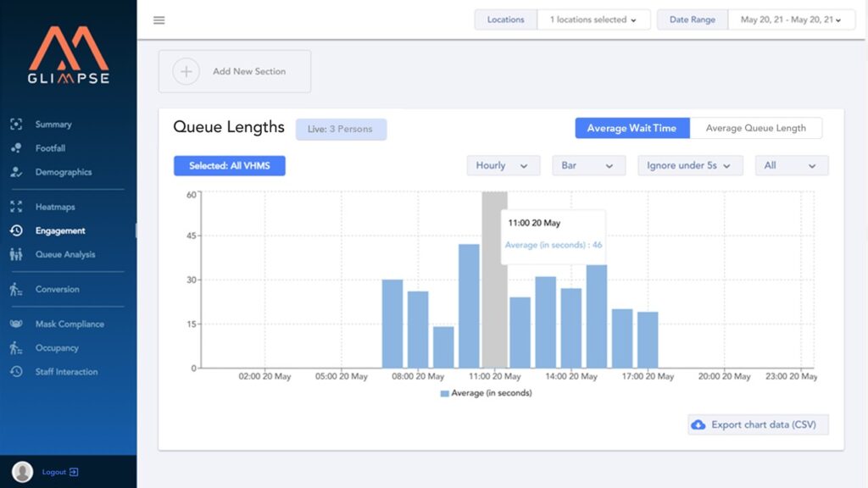Click the plus icon to add section
This screenshot has height=488, width=868.
pyautogui.click(x=186, y=71)
